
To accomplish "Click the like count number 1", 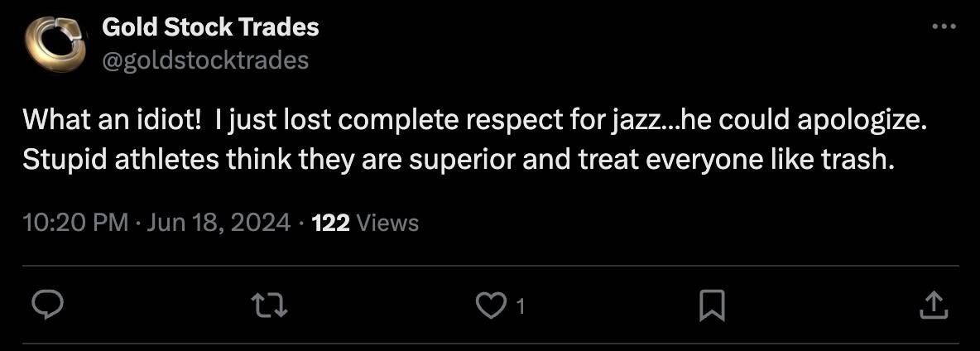I will 520,307.
